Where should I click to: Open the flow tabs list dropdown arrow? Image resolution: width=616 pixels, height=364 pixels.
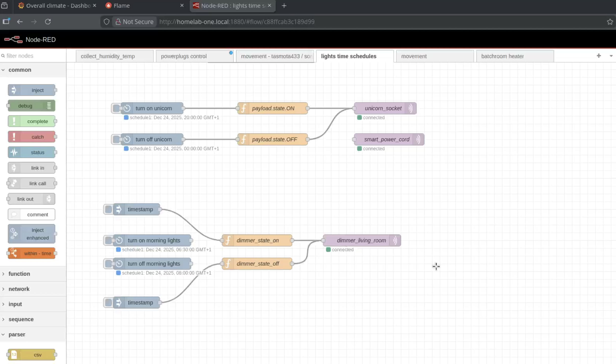611,56
